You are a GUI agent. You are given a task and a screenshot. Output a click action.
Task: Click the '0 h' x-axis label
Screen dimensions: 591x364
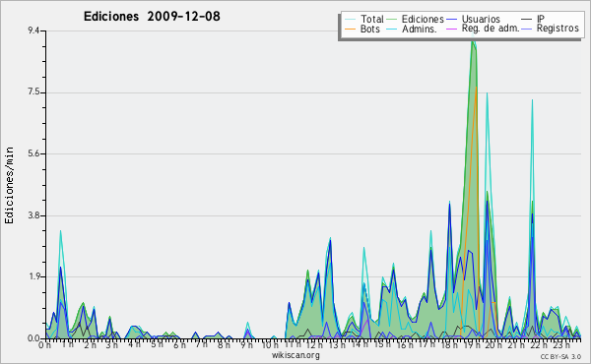pyautogui.click(x=44, y=344)
